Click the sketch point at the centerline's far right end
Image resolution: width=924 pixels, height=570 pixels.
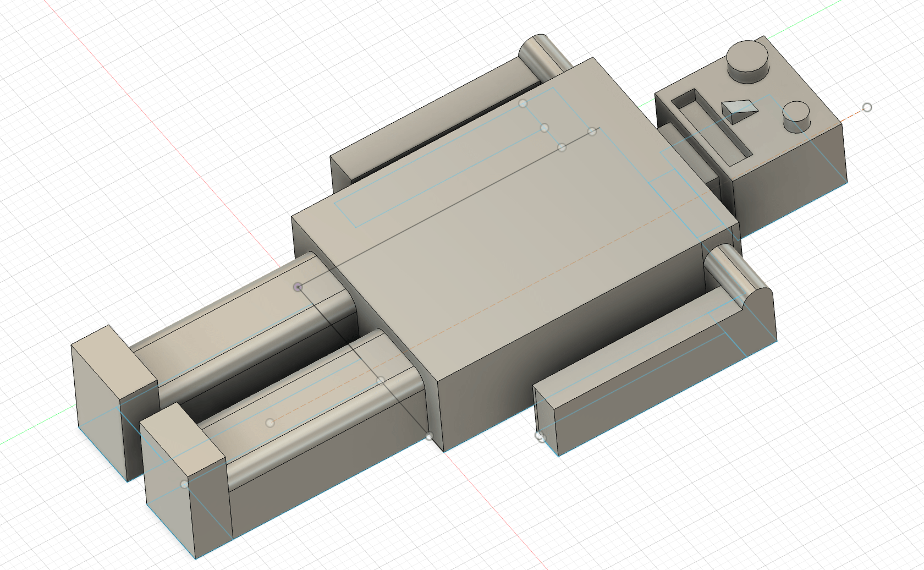pyautogui.click(x=867, y=107)
